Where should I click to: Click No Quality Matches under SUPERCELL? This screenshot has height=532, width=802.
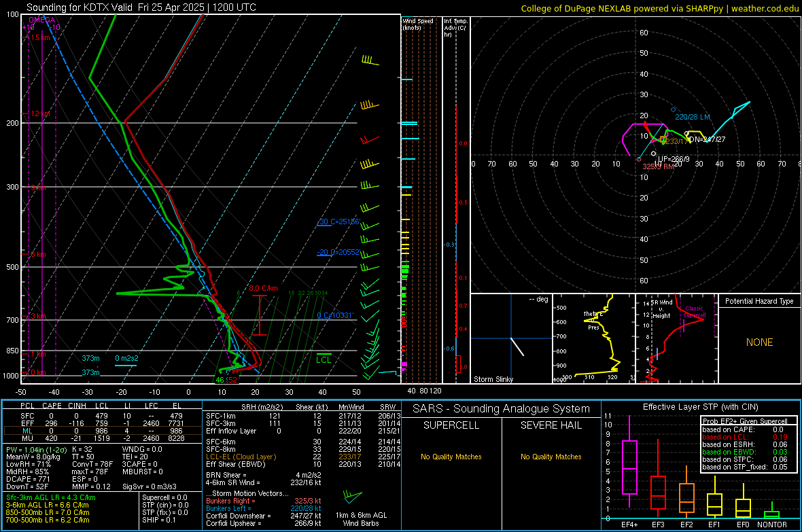pos(451,457)
